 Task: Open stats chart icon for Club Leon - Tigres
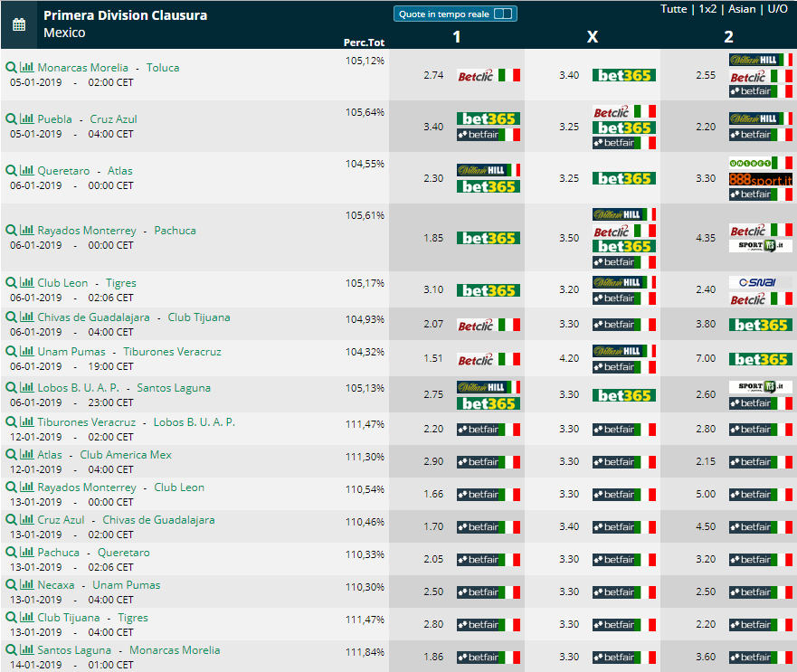coord(26,282)
